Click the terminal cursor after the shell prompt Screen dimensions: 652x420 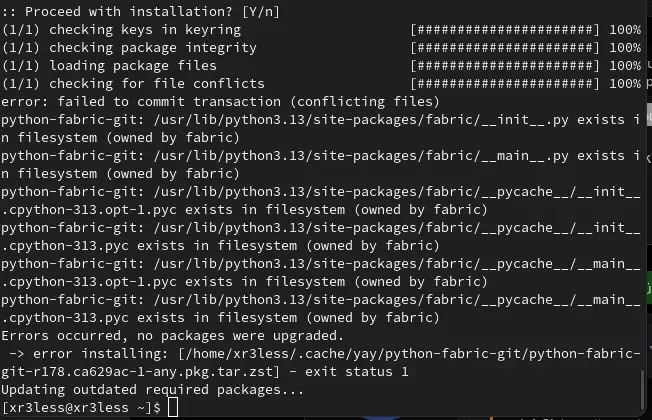click(173, 407)
